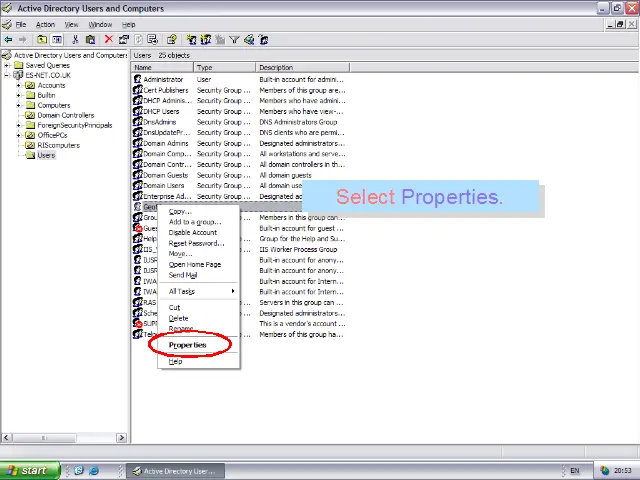640x480 pixels.
Task: Click the Create new group toolbar icon
Action: (x=205, y=40)
